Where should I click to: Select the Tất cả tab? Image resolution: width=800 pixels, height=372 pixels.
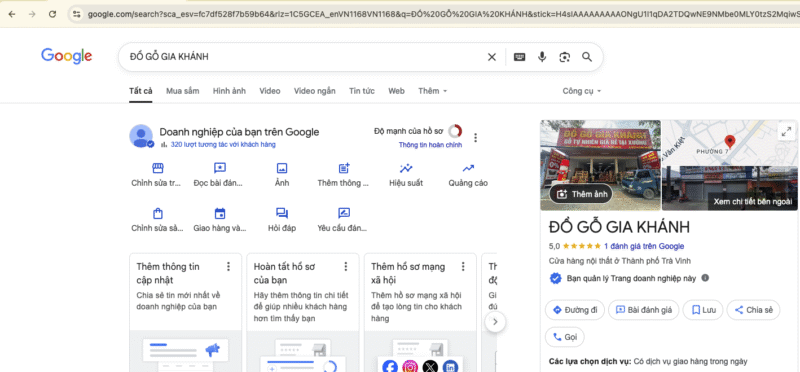140,91
